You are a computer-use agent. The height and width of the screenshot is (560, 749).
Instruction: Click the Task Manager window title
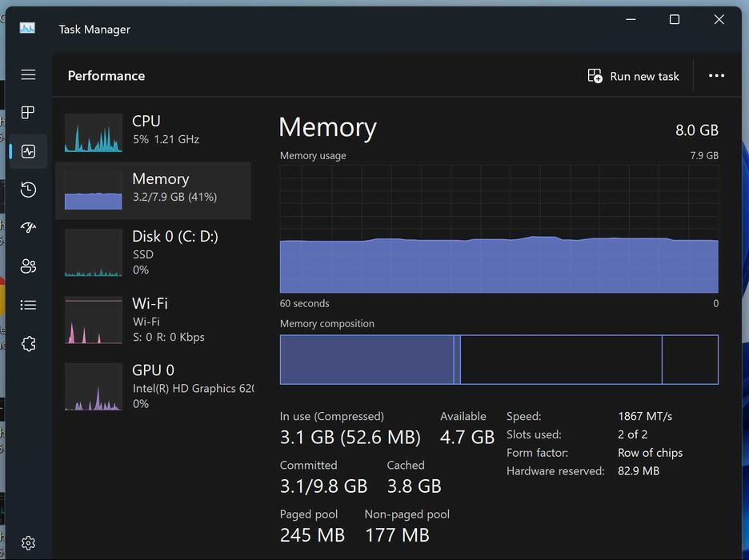[94, 29]
